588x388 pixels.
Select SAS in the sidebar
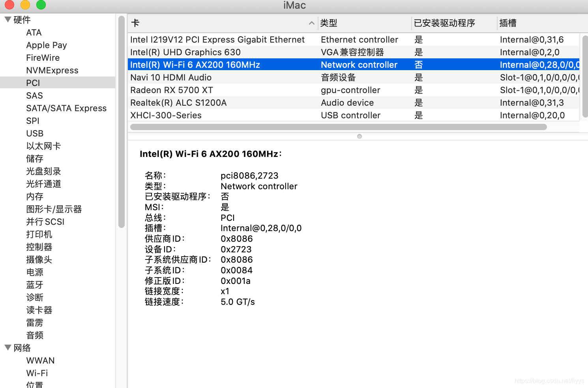click(35, 95)
